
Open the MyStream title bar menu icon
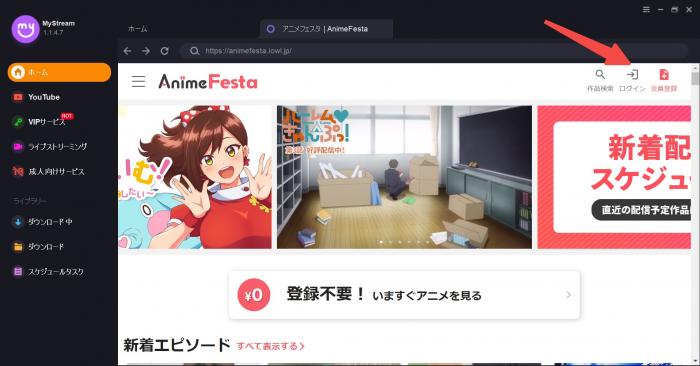tap(646, 9)
